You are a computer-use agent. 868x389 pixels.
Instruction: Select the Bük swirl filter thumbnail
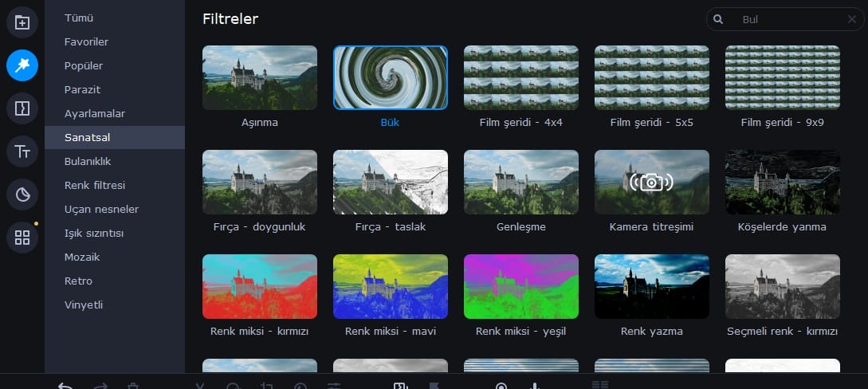[391, 77]
